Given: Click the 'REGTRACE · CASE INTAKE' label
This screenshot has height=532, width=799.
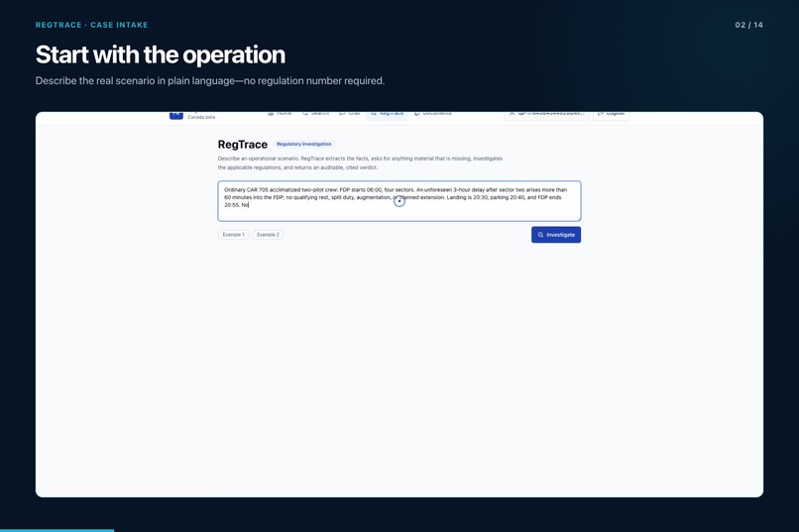Looking at the screenshot, I should pyautogui.click(x=92, y=25).
